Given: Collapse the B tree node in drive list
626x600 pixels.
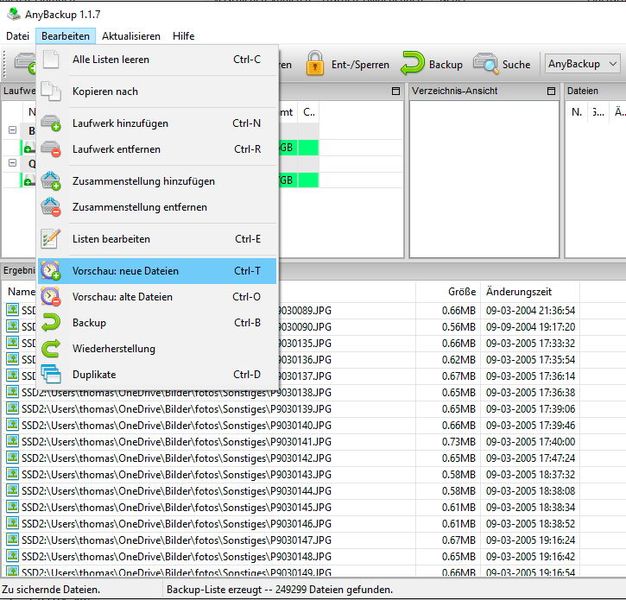Looking at the screenshot, I should tap(12, 130).
